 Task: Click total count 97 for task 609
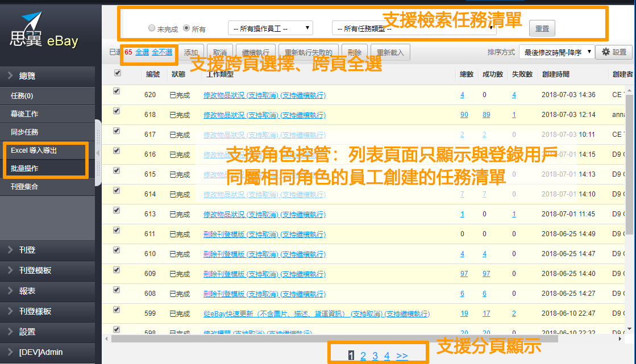pyautogui.click(x=464, y=274)
